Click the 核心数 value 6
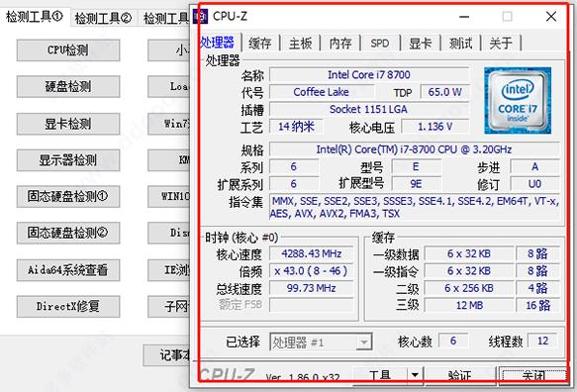Viewport: 577px width, 392px height. (x=453, y=341)
